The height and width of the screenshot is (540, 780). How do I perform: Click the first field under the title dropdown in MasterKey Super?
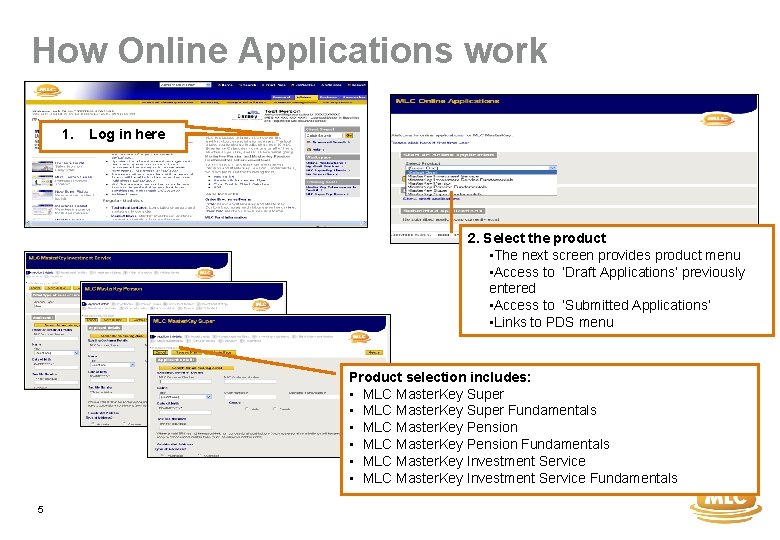coord(185,412)
